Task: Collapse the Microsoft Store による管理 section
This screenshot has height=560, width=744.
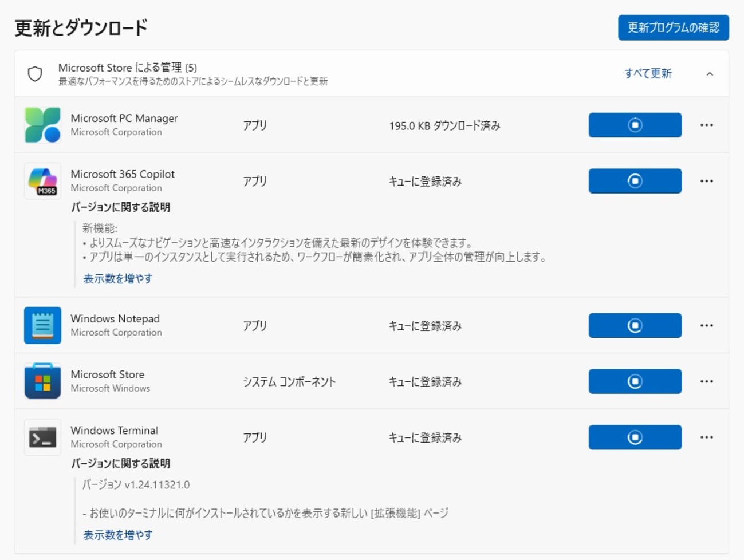Action: [710, 74]
